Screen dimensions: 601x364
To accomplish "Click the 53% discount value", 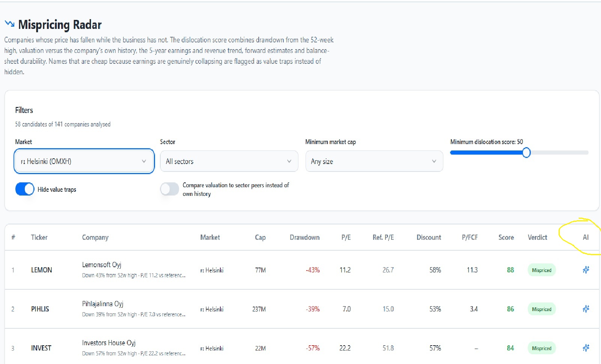I will point(435,309).
